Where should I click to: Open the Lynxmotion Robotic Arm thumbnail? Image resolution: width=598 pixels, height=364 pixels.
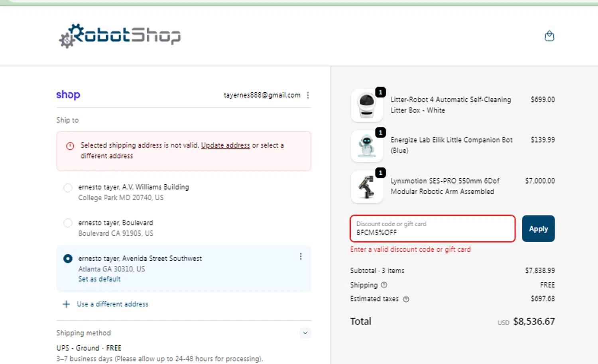click(x=367, y=187)
